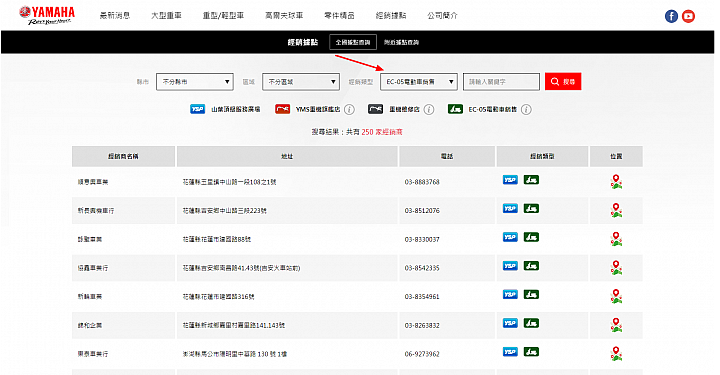
Task: Click YSP badge in the 03-8883768 row
Action: pos(510,180)
